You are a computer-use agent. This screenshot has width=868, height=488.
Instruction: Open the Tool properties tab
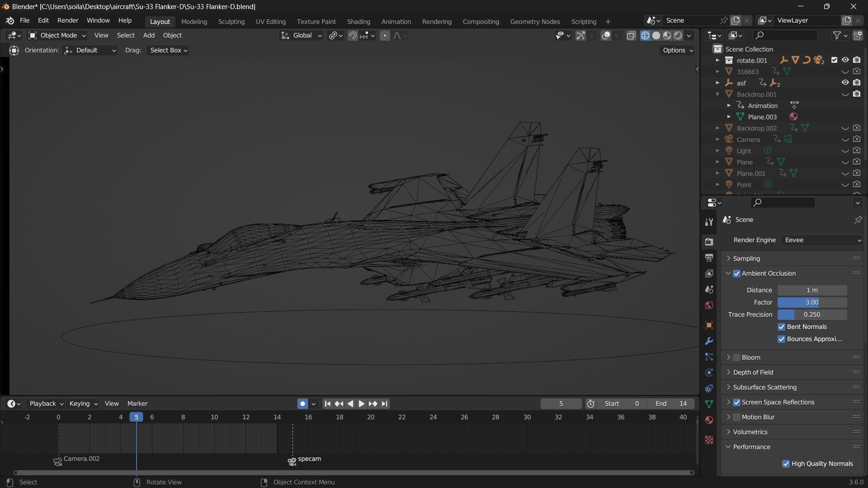point(709,222)
